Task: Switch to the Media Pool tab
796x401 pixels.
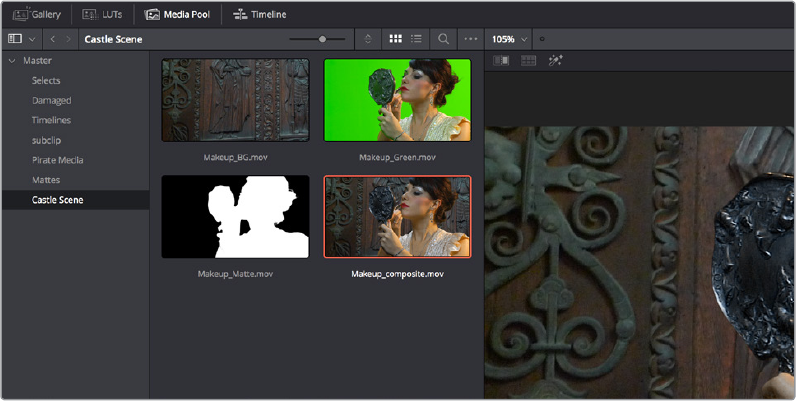Action: (x=177, y=15)
